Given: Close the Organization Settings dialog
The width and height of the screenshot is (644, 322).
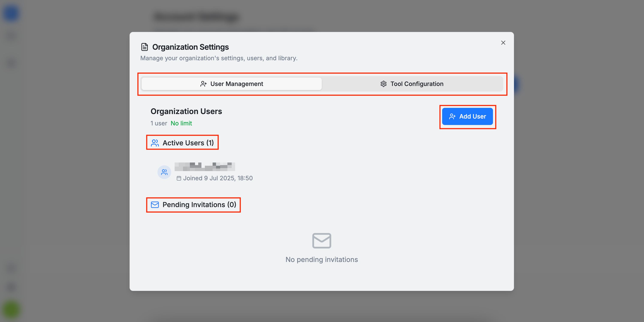Looking at the screenshot, I should click(503, 43).
